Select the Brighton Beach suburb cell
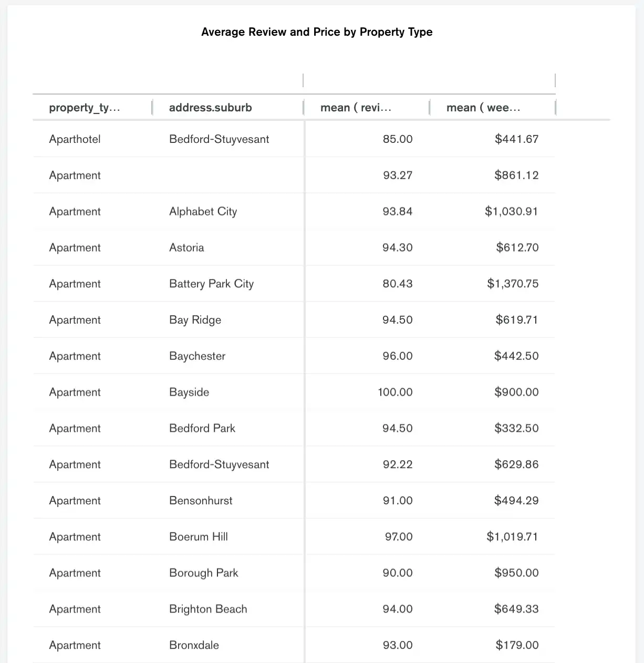The width and height of the screenshot is (644, 663). [x=208, y=609]
